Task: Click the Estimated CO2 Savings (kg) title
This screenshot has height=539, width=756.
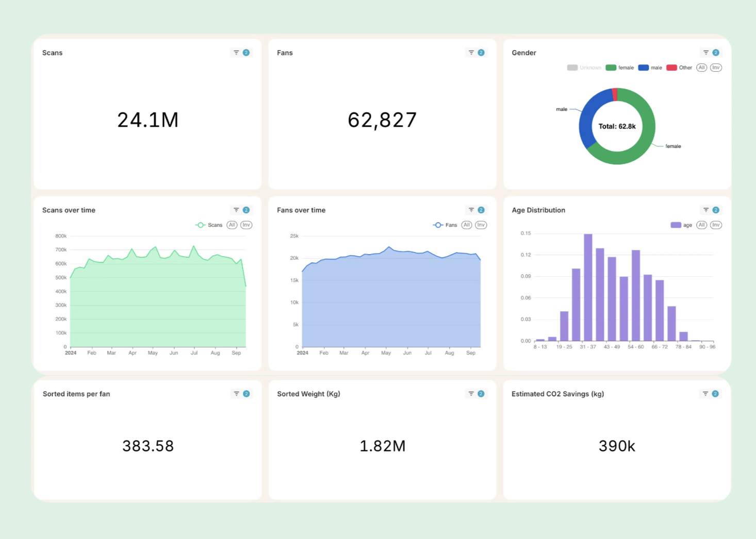Action: [557, 394]
